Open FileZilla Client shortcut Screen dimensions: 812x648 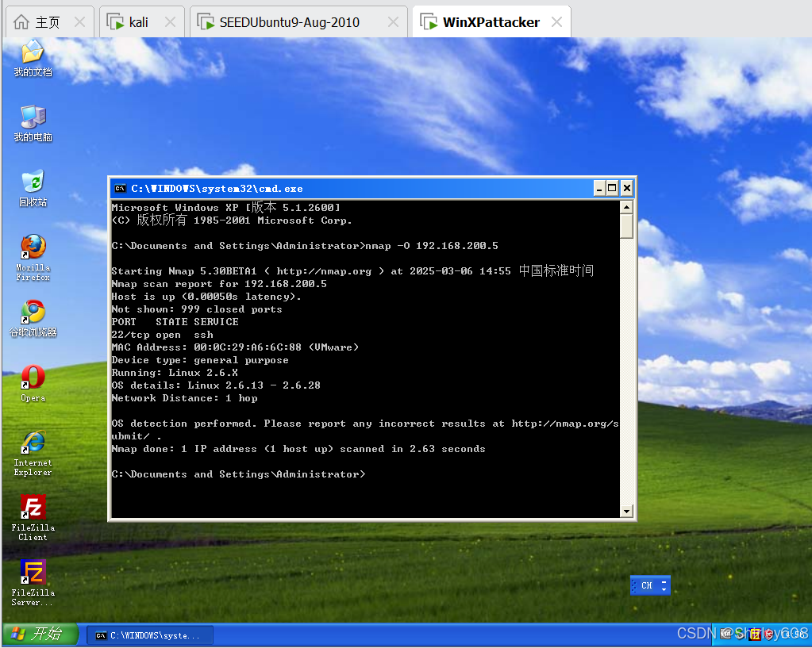33,518
